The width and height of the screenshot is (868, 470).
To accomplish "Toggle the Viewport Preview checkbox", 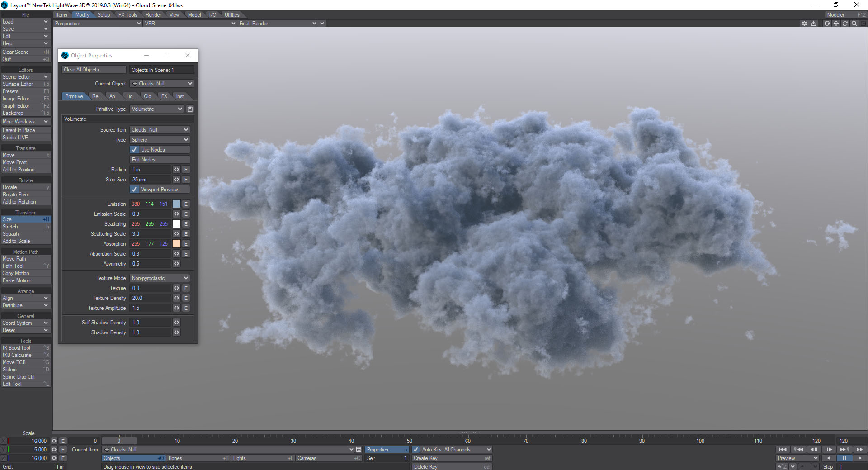I will coord(134,190).
